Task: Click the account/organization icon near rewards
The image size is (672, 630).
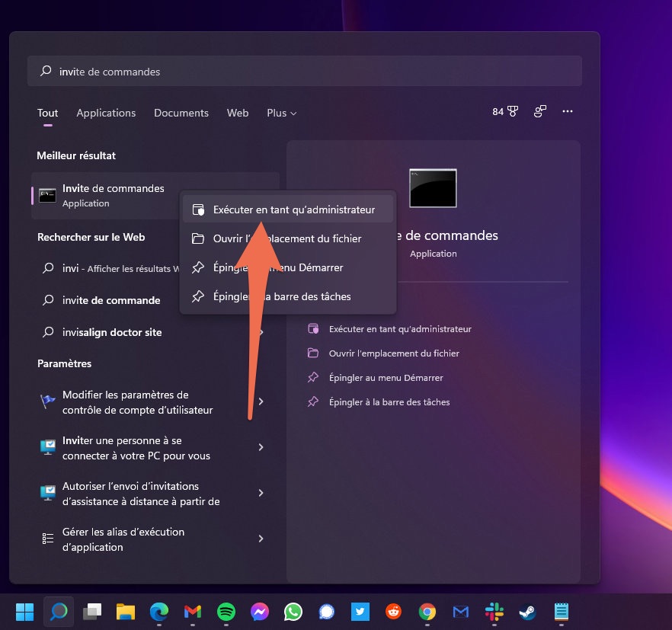Action: coord(540,111)
